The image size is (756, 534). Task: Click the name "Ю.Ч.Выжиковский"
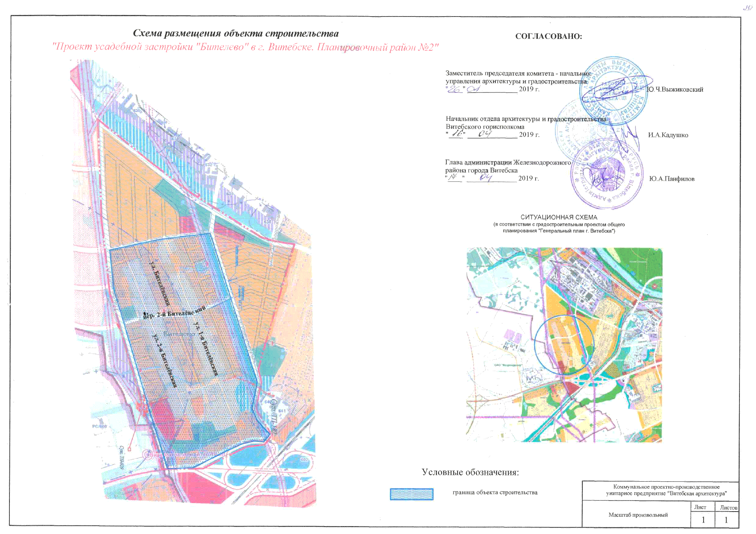tap(675, 89)
